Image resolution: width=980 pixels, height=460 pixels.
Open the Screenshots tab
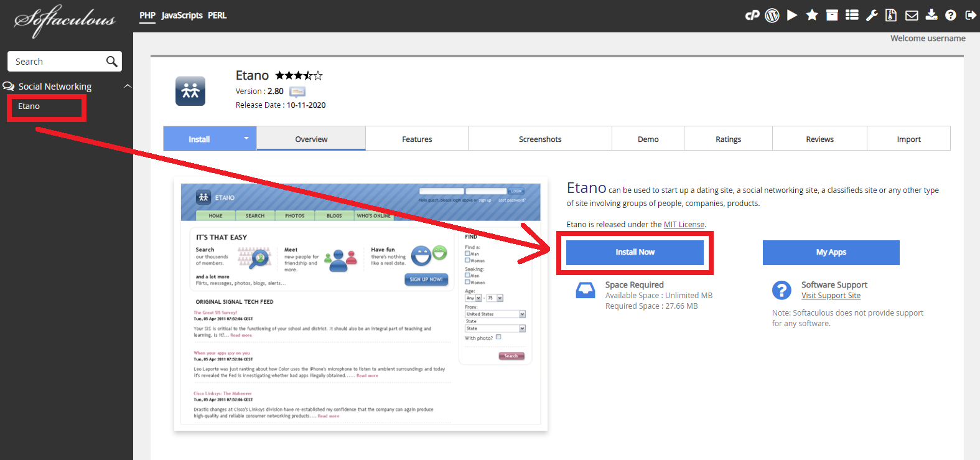[540, 139]
